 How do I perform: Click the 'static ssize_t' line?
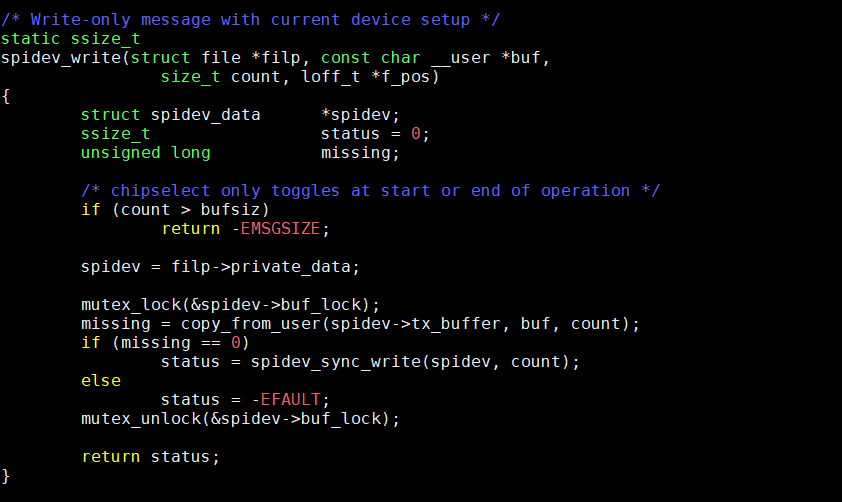70,39
